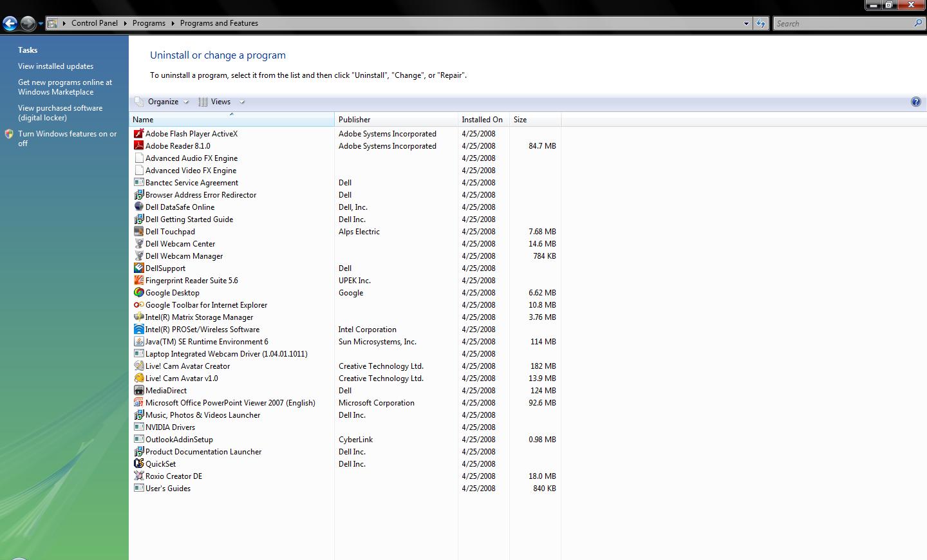Viewport: 927px width, 560px height.
Task: Click the Alps Electric publisher cell
Action: [x=359, y=231]
